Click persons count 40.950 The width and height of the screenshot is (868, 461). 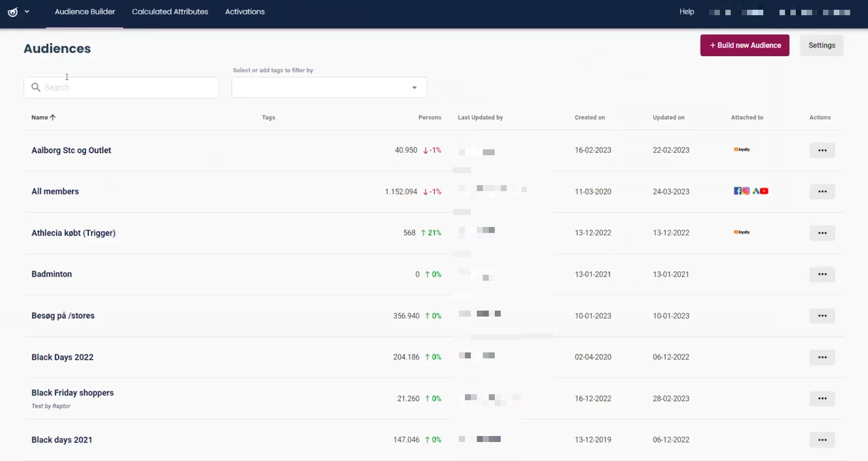click(406, 150)
